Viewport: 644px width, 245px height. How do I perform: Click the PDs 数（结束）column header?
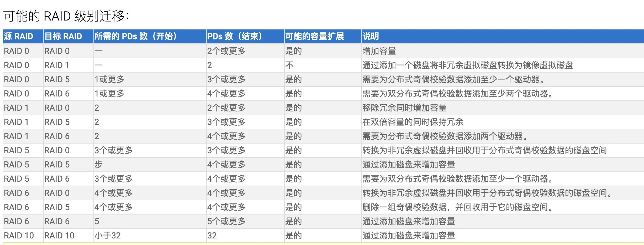235,36
